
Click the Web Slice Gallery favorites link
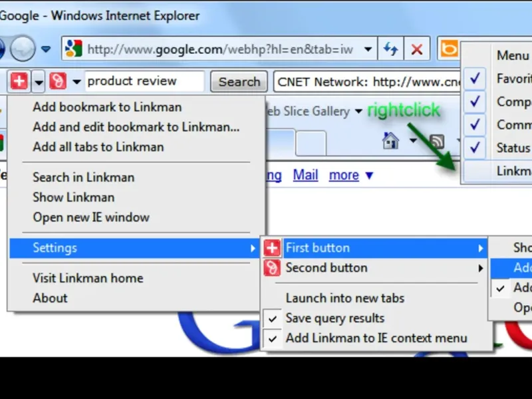307,111
